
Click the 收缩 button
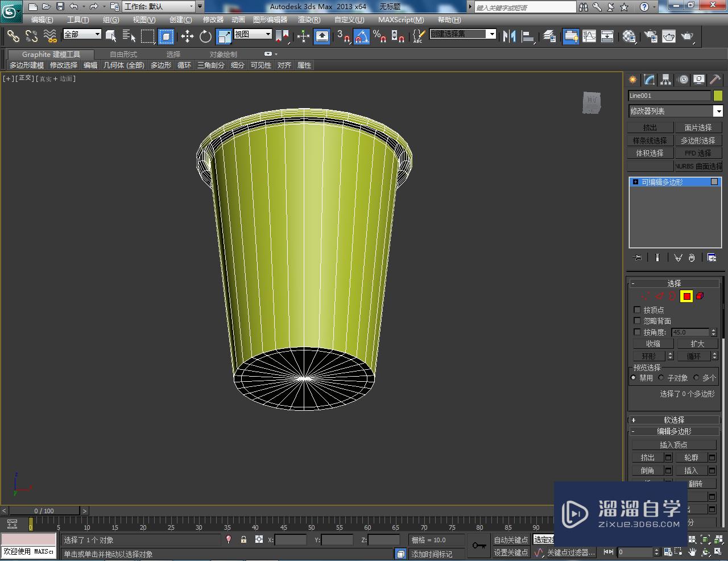point(653,344)
